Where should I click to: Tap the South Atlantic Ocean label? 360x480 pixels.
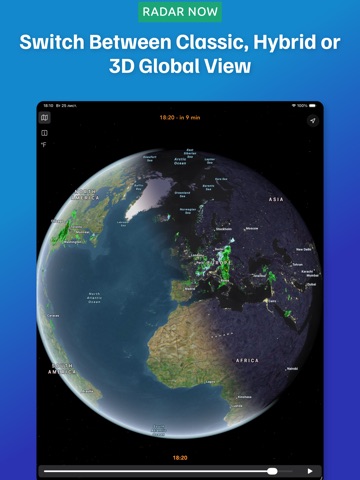coord(158,430)
